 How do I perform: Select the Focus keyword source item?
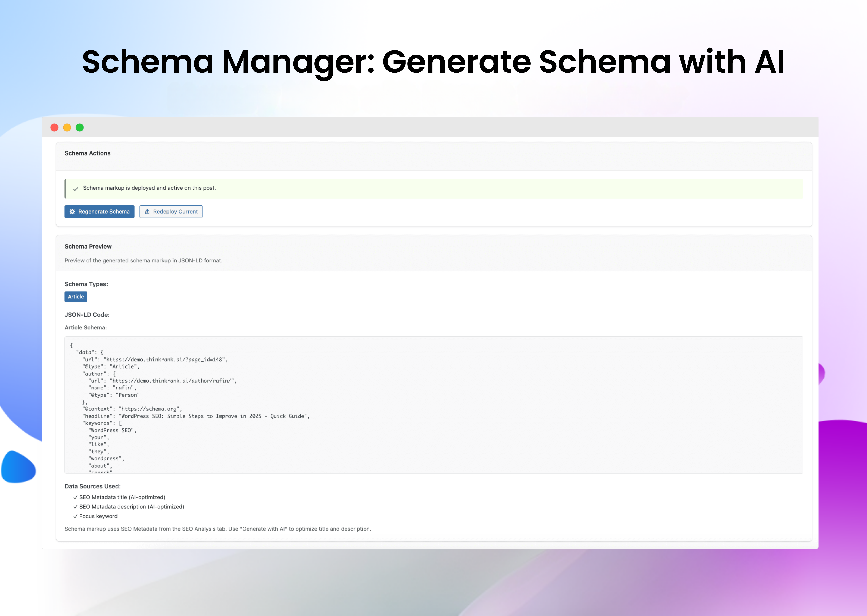pyautogui.click(x=98, y=516)
